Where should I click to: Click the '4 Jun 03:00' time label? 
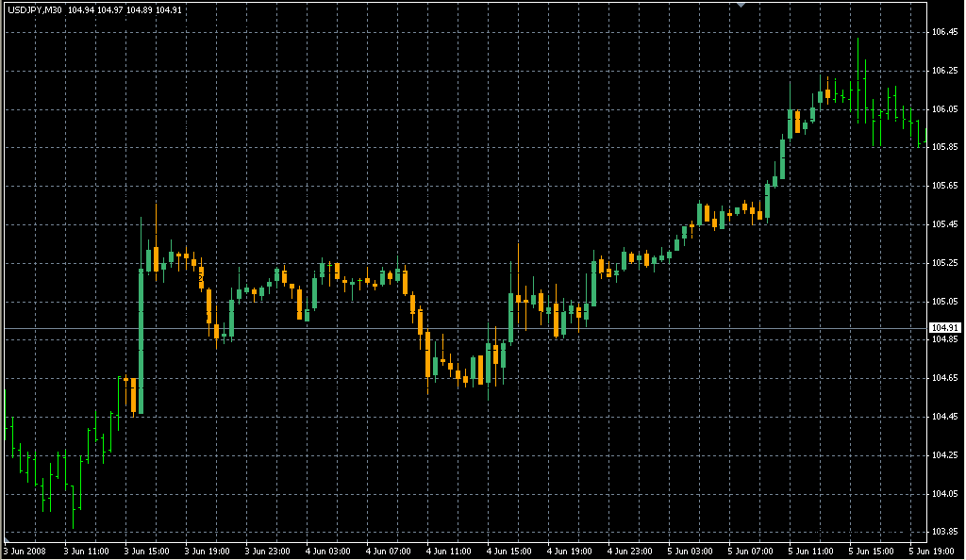point(327,552)
